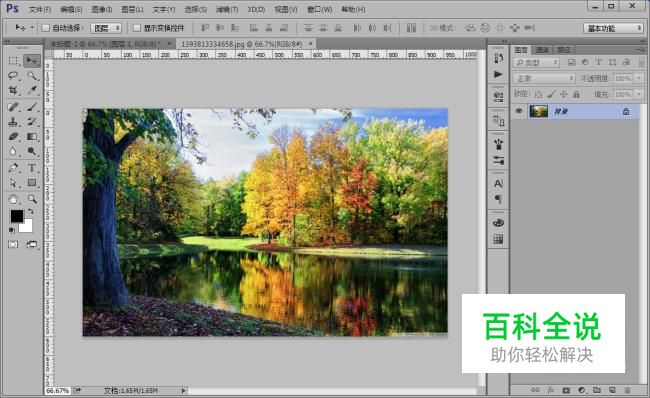Open the 填充 fill slider arrow

(639, 95)
